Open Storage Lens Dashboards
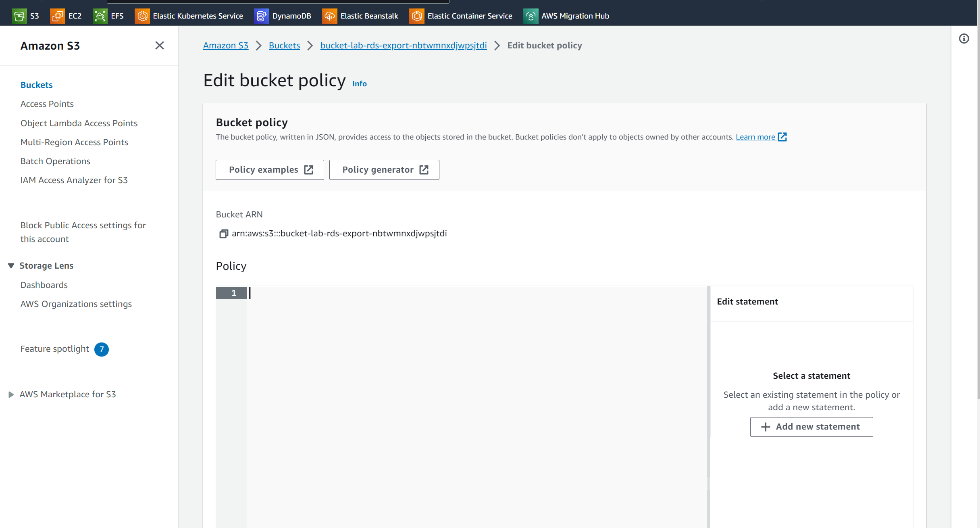980x528 pixels. [44, 285]
